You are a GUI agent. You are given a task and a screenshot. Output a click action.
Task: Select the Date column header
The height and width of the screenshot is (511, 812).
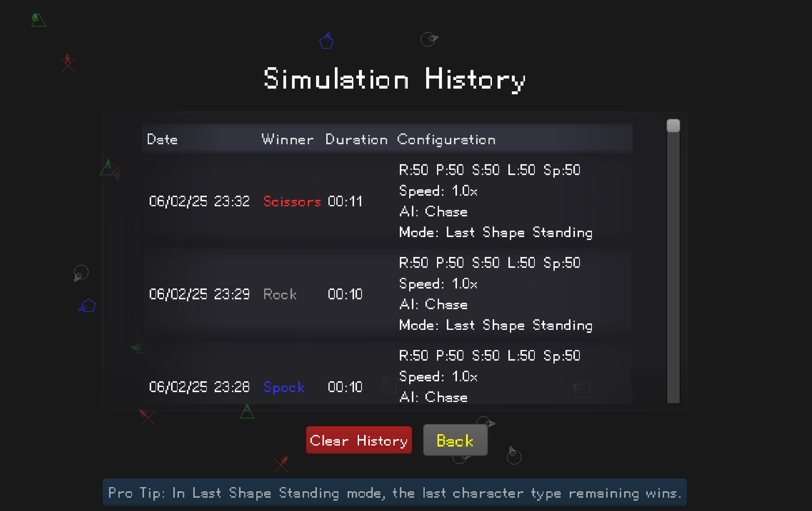[162, 140]
